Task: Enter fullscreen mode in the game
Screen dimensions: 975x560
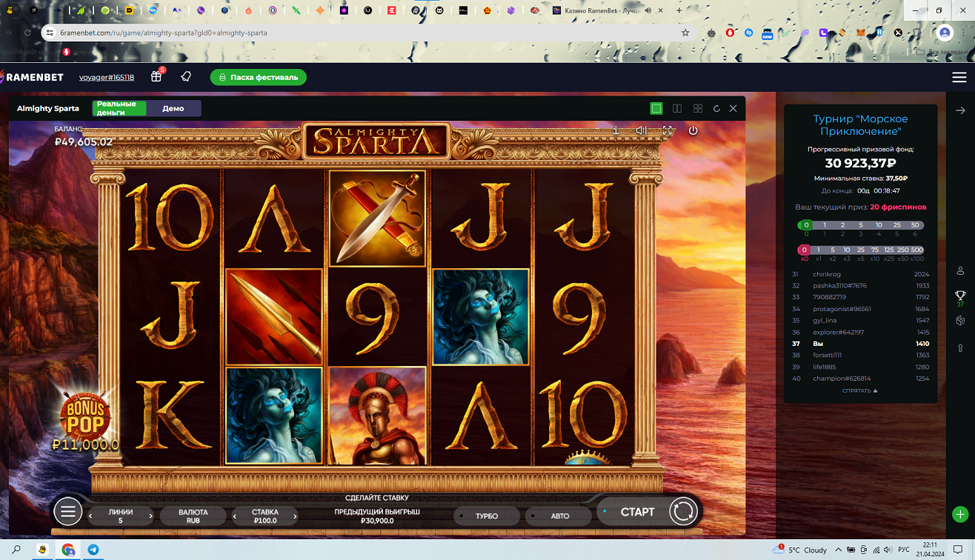Action: pos(668,130)
